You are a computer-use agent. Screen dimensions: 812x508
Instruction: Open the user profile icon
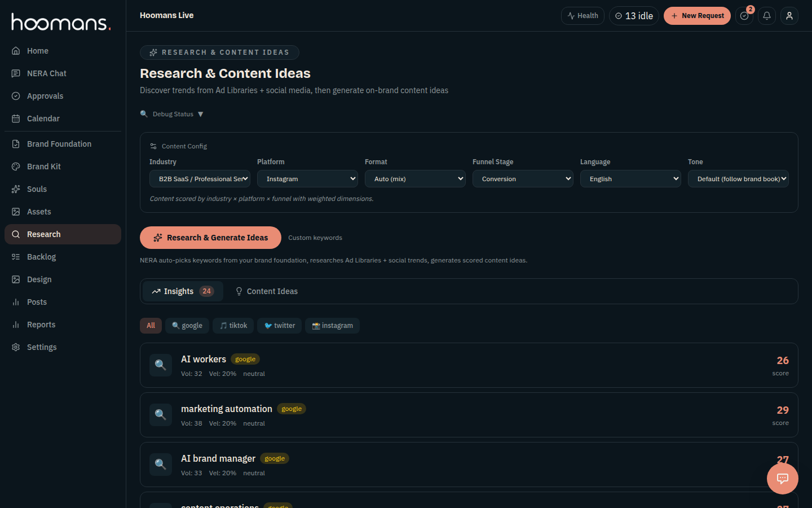(x=789, y=16)
